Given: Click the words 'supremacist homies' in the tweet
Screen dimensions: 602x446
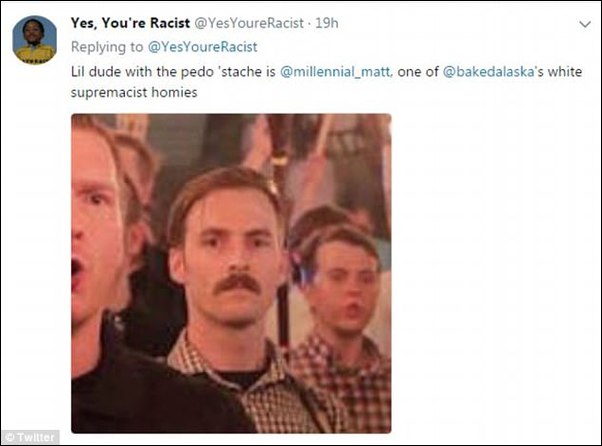Looking at the screenshot, I should (134, 93).
